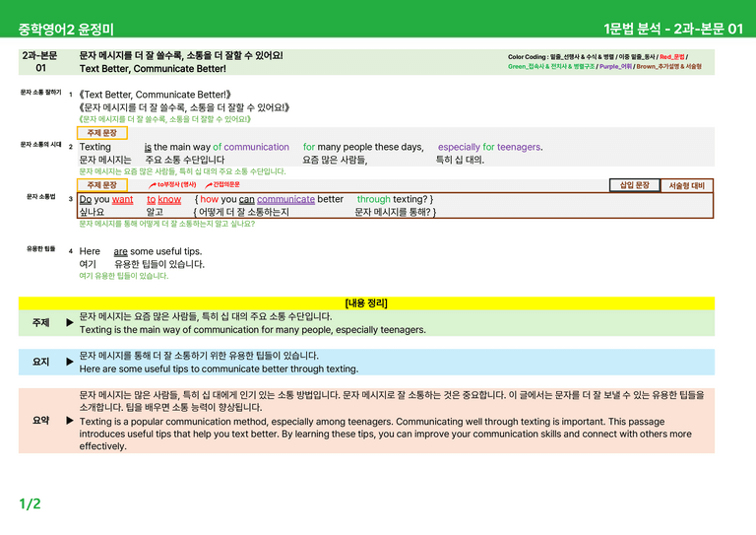
Task: Click the Korean word 싶나요 under sentence 3
Action: (92, 212)
